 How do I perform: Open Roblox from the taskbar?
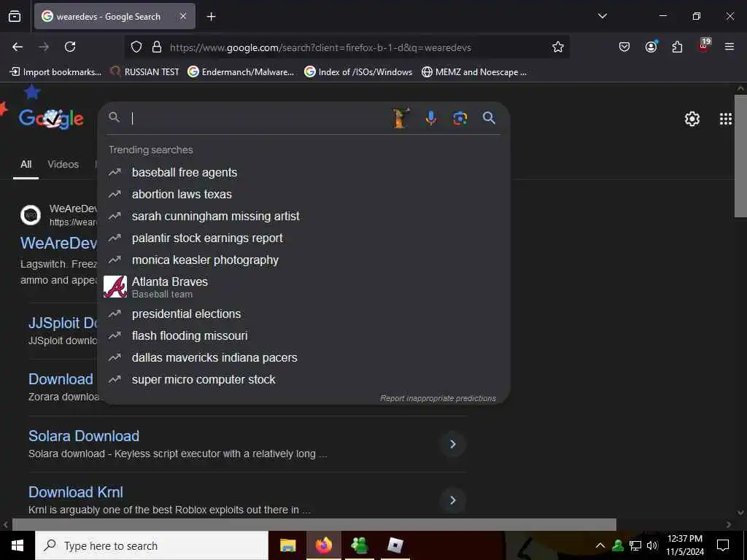tap(395, 545)
